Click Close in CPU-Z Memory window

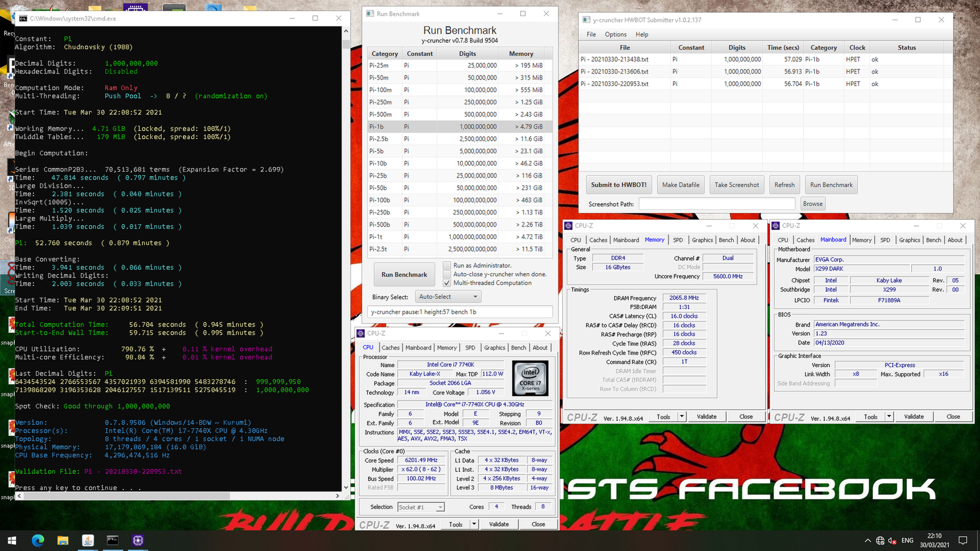[x=746, y=417]
